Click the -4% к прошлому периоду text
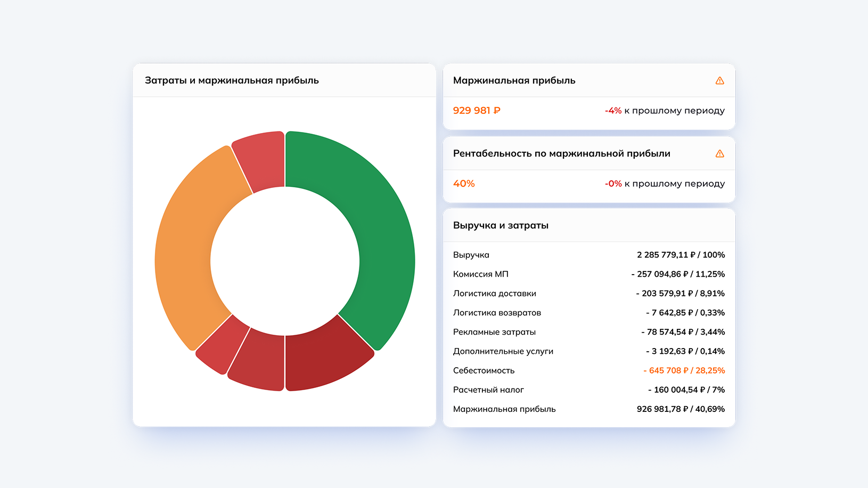Viewport: 868px width, 488px height. pos(665,110)
